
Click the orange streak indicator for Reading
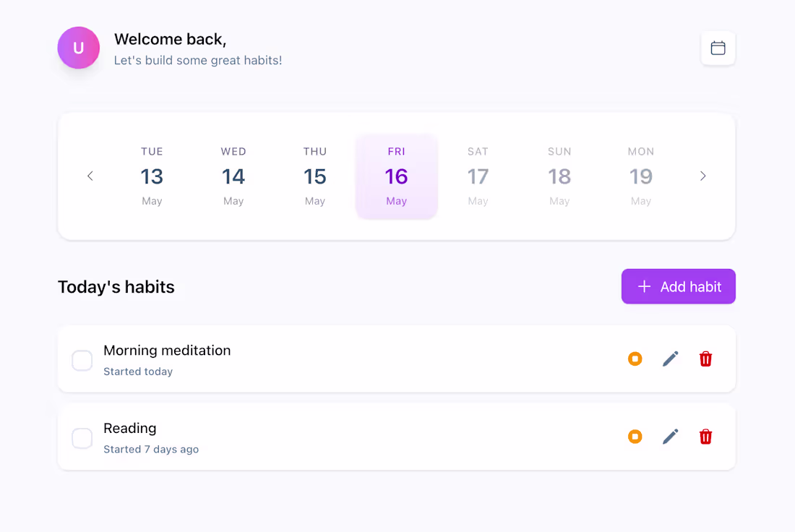click(x=635, y=437)
